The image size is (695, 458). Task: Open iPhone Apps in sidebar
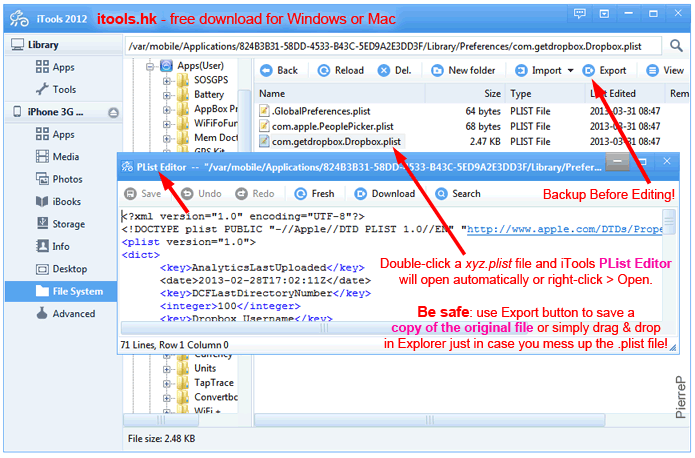[55, 134]
